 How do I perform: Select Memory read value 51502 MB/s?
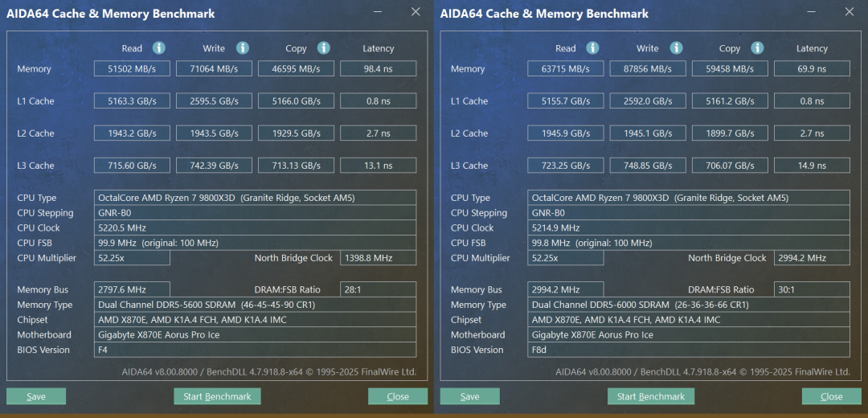[x=132, y=68]
